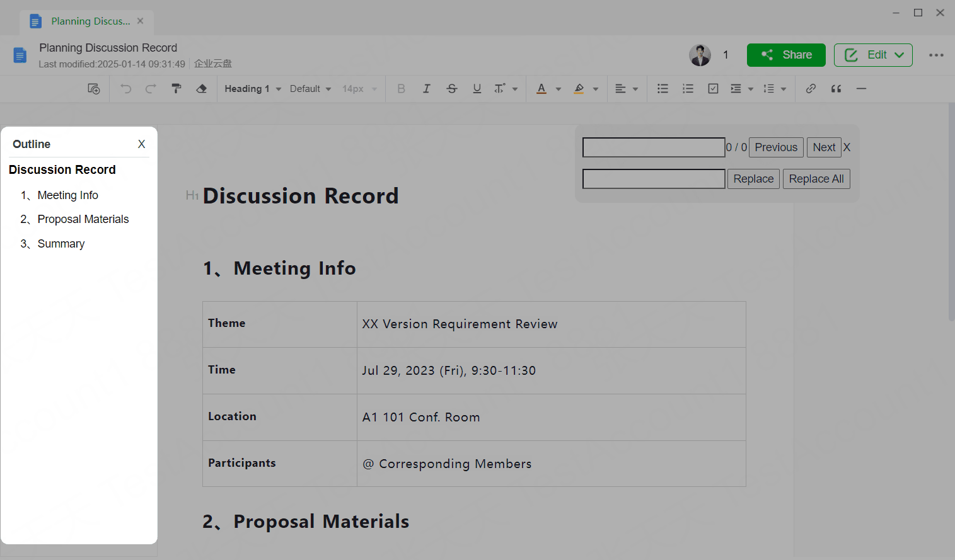Open the Heading 1 style dropdown
Viewport: 955px width, 560px height.
pyautogui.click(x=253, y=89)
